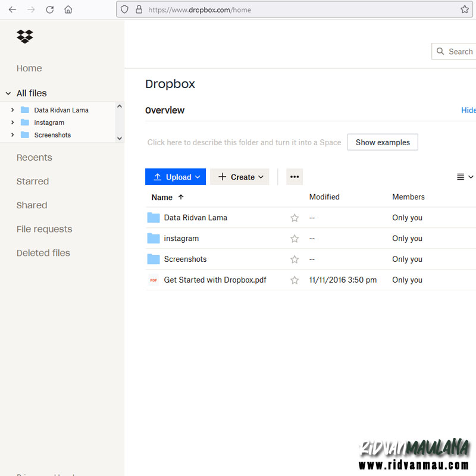This screenshot has width=476, height=476.
Task: Click the Screenshots folder icon in file list
Action: click(154, 259)
